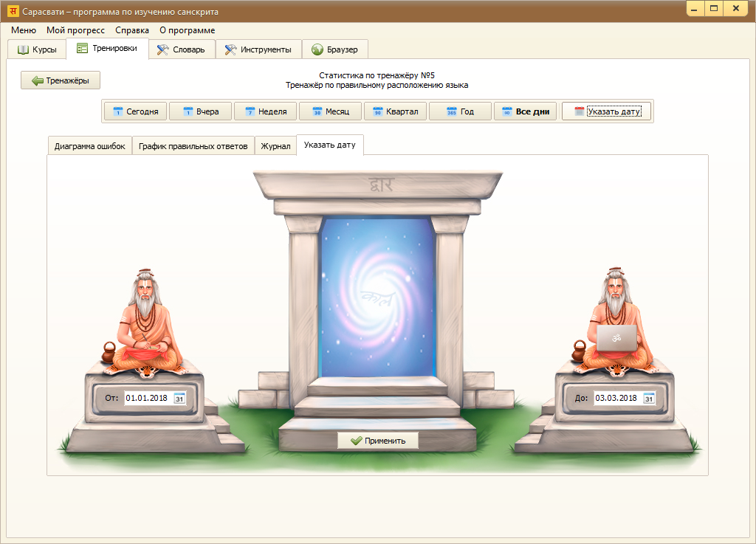Click the Саrasvati app icon in title bar

tap(13, 12)
